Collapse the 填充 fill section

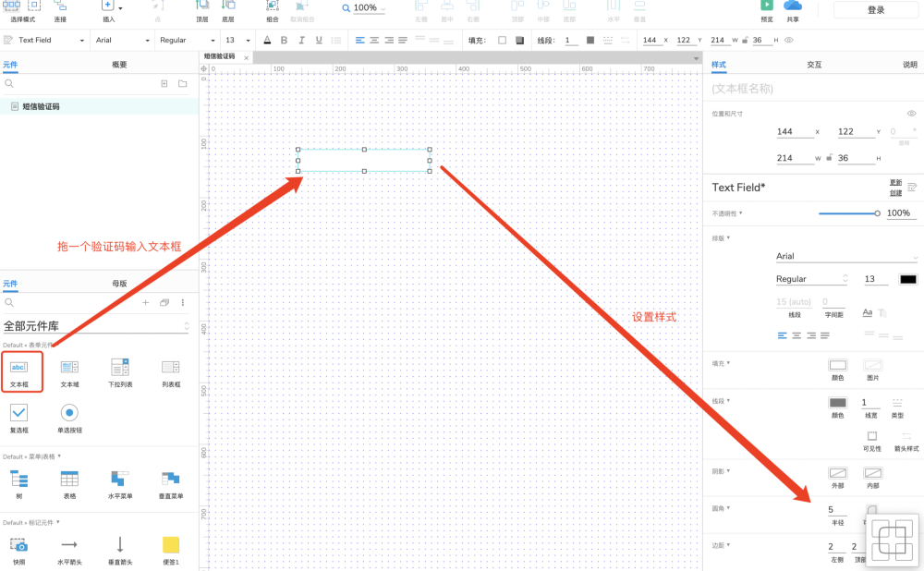tap(721, 364)
